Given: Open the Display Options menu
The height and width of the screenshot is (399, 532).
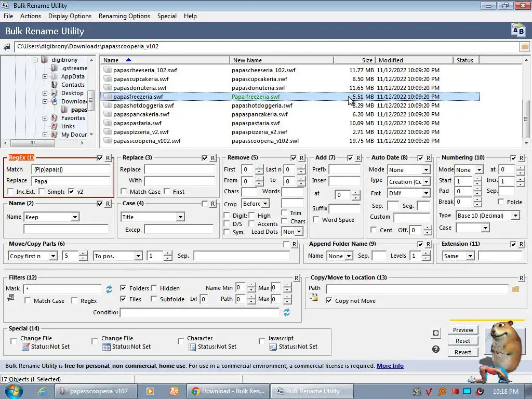Looking at the screenshot, I should pos(70,16).
